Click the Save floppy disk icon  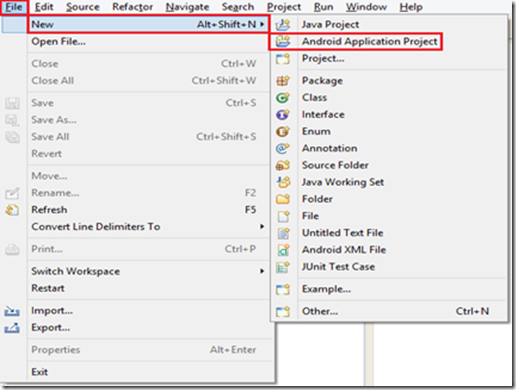click(12, 103)
